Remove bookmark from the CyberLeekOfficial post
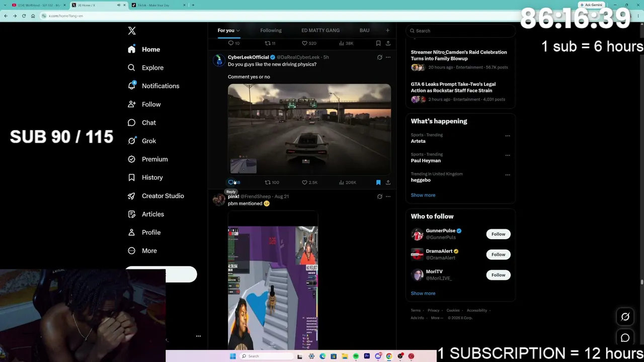Viewport: 644px width, 362px height. pyautogui.click(x=378, y=183)
